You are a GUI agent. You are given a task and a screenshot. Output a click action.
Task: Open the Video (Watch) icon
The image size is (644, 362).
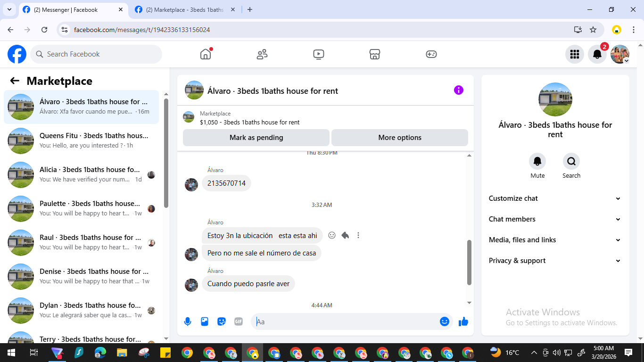[319, 54]
